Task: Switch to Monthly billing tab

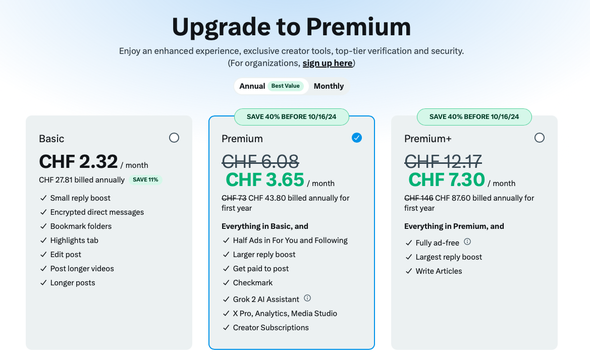Action: pyautogui.click(x=329, y=86)
